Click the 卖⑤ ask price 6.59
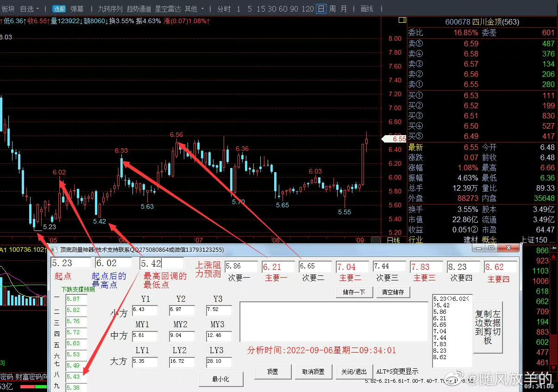The height and width of the screenshot is (392, 558). click(471, 44)
